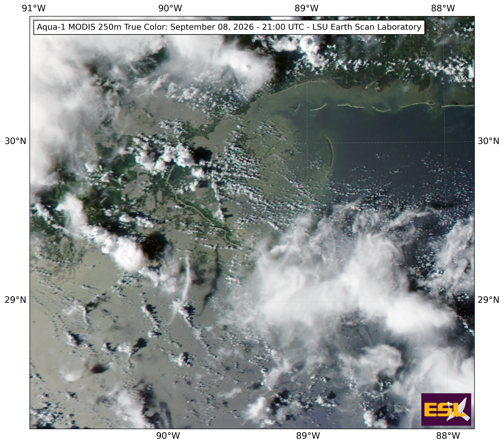Click the LSU Earth Scan Laboratory text
This screenshot has height=445, width=504.
pyautogui.click(x=367, y=27)
